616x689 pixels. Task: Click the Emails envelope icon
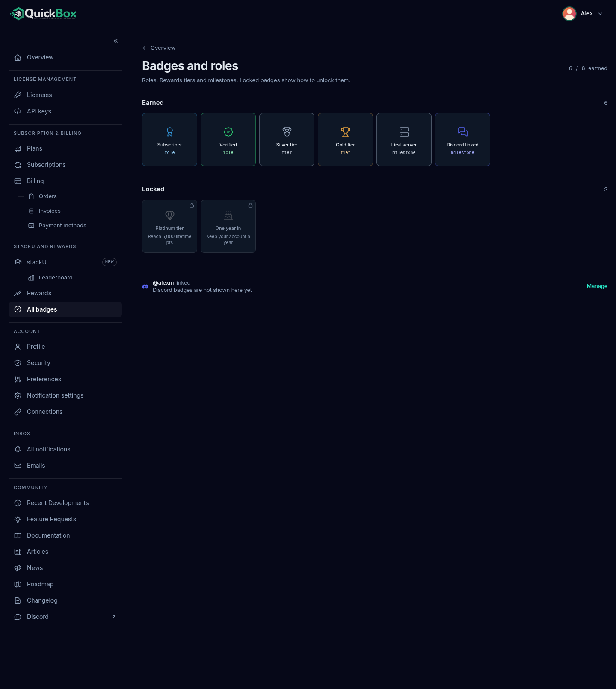(x=18, y=466)
